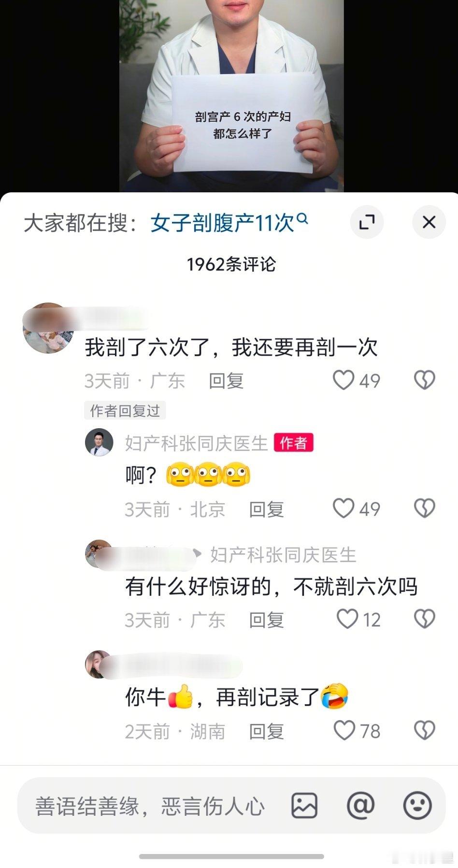Viewport: 458px width, 868px height.
Task: Dislike the top comment from 广东
Action: coord(425,380)
